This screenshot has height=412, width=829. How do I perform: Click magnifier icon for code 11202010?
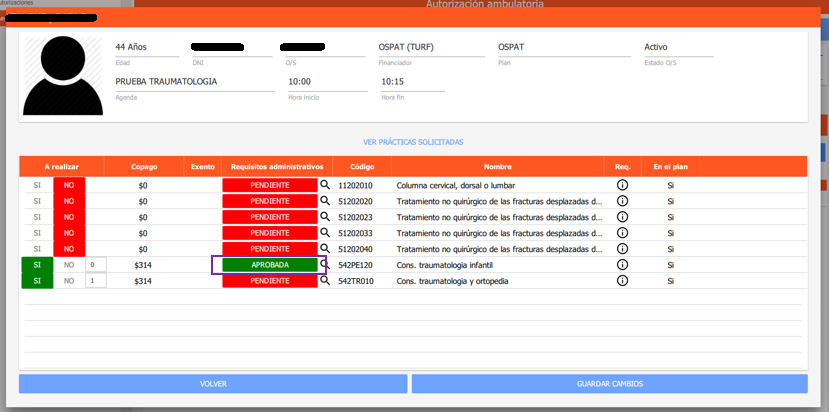pos(325,185)
